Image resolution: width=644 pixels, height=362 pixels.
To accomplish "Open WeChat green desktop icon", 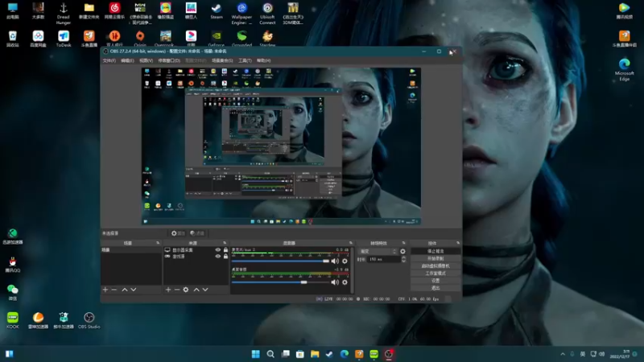I will pos(13,292).
